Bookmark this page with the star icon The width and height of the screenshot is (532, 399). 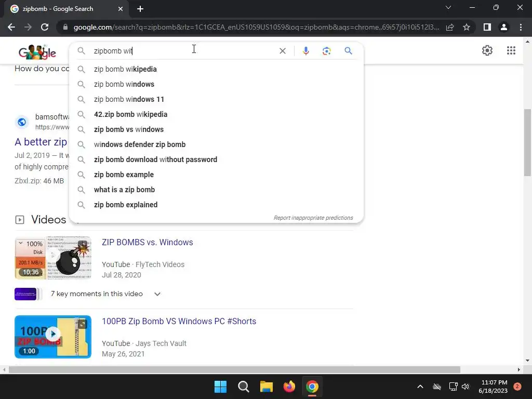pyautogui.click(x=467, y=27)
